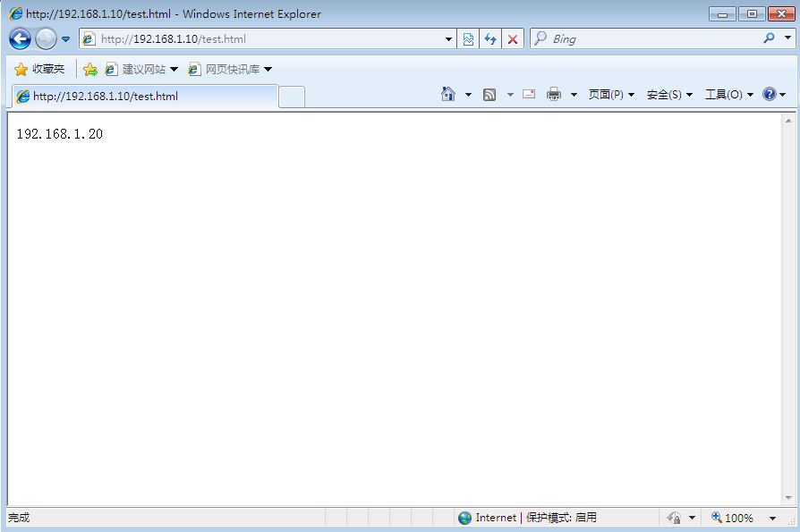Open the 建议网站 suggested sites link

click(x=140, y=69)
